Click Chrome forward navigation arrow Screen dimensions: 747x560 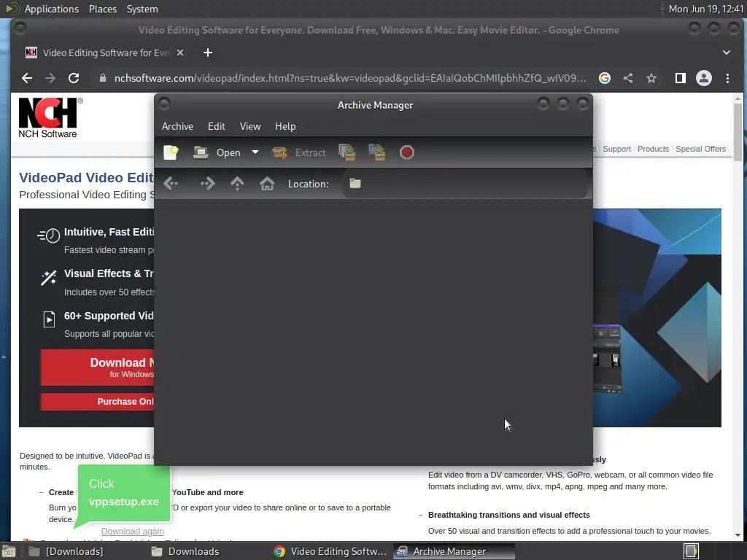click(50, 78)
